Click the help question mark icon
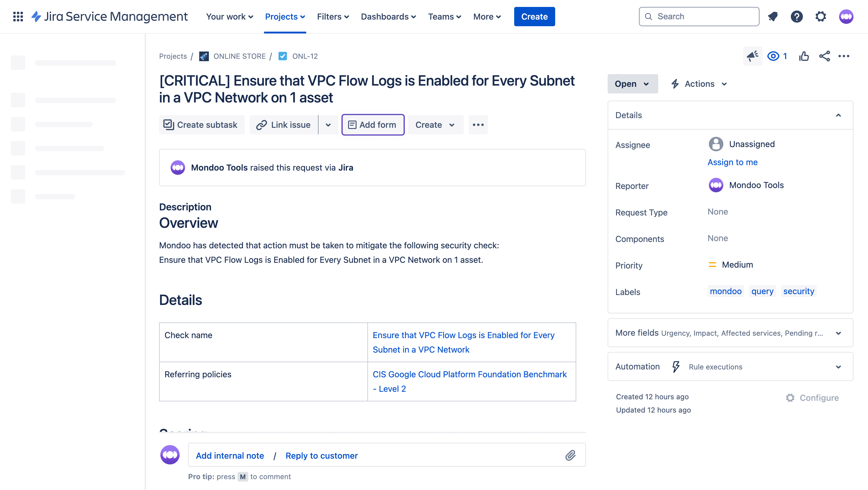 click(x=797, y=16)
